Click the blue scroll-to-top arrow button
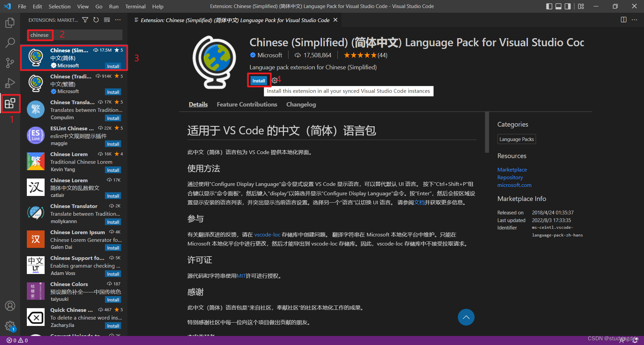The image size is (644, 345). pos(466,317)
